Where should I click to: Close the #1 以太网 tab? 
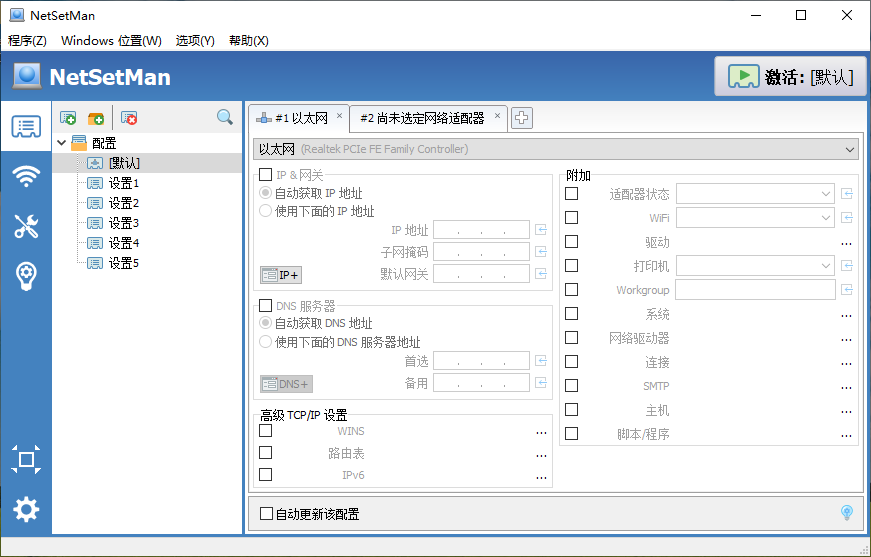[x=339, y=116]
